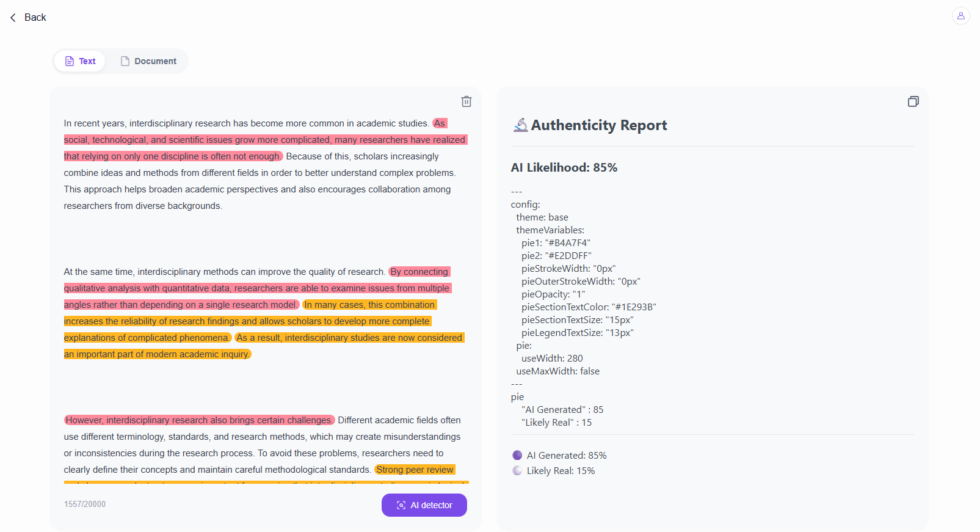Click the 'useWidth: 280' line
This screenshot has height=532, width=980.
point(552,358)
